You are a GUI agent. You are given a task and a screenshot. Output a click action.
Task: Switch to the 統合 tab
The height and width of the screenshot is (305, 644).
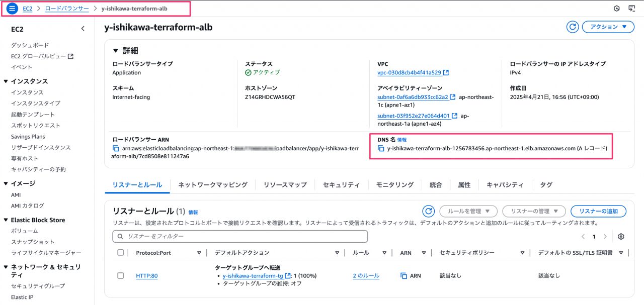pyautogui.click(x=436, y=185)
